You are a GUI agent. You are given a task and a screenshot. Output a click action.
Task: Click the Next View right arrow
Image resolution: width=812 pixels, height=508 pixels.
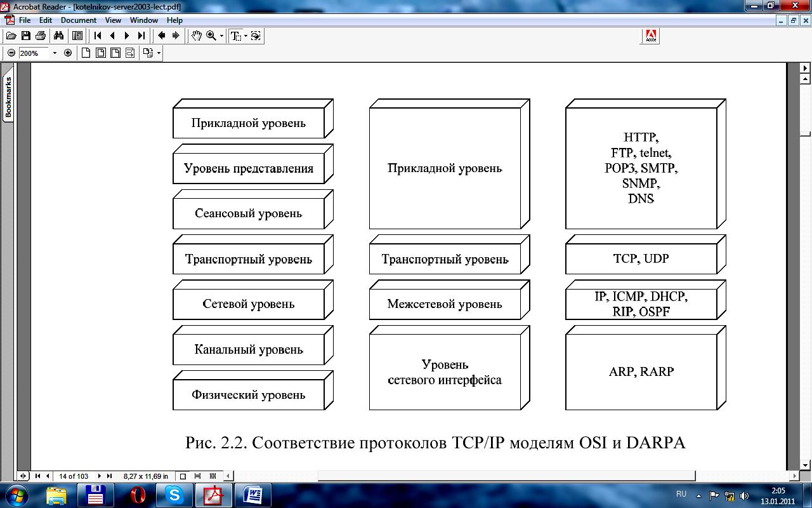pyautogui.click(x=176, y=36)
